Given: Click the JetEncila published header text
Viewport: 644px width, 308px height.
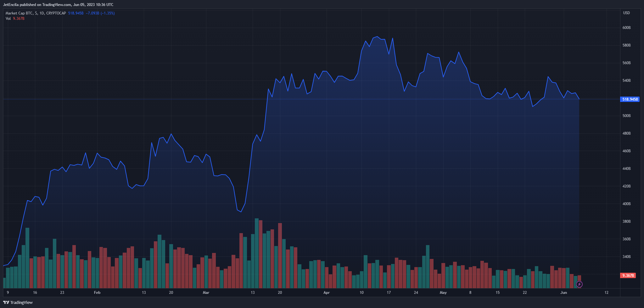Looking at the screenshot, I should click(58, 5).
